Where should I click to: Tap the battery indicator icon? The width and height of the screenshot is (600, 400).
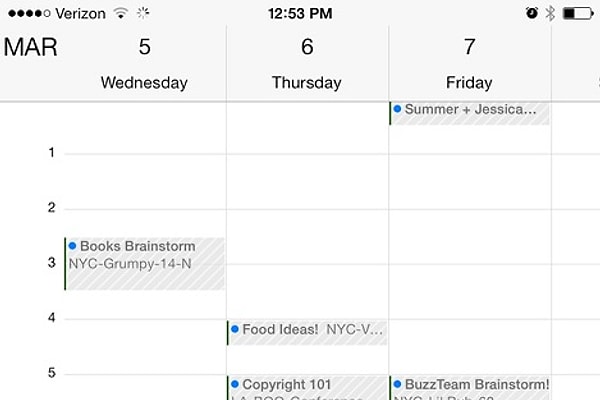click(x=578, y=13)
